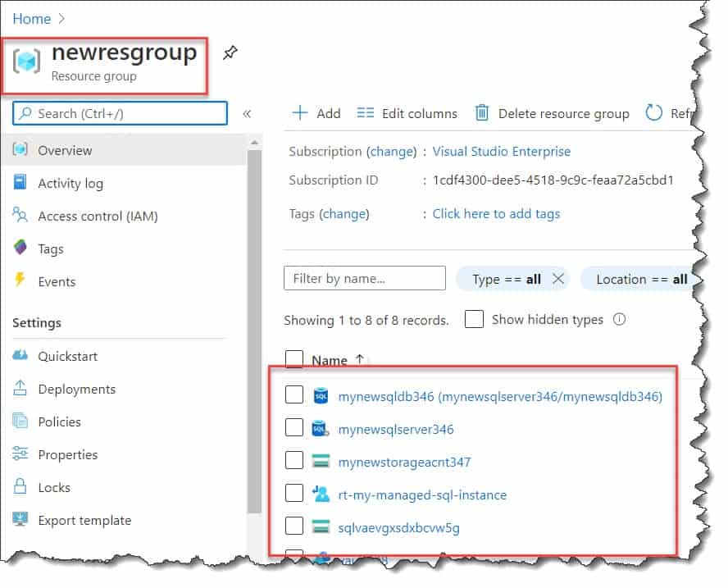Check the checkbox next to mynewsqldb346

coord(294,394)
